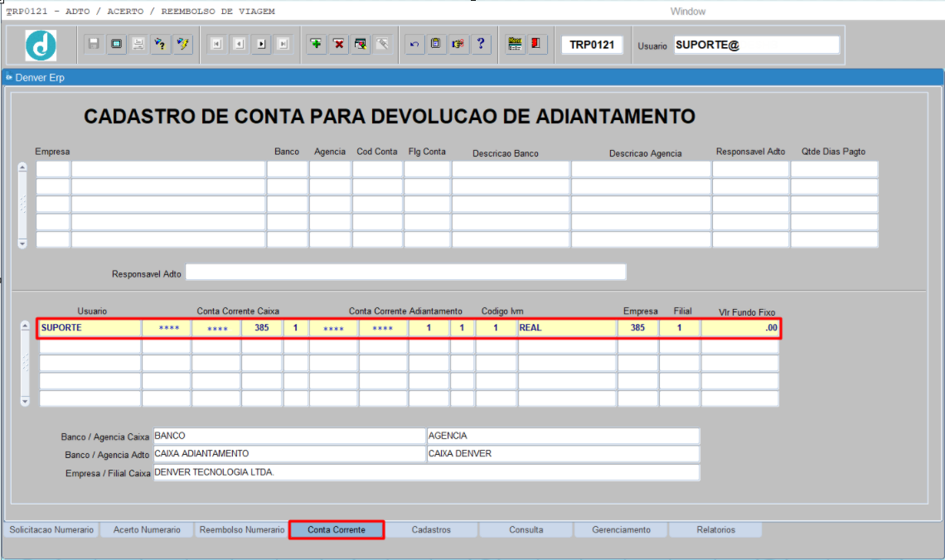Go to next record arrow icon
Viewport: 945px width, 560px height.
(x=261, y=45)
